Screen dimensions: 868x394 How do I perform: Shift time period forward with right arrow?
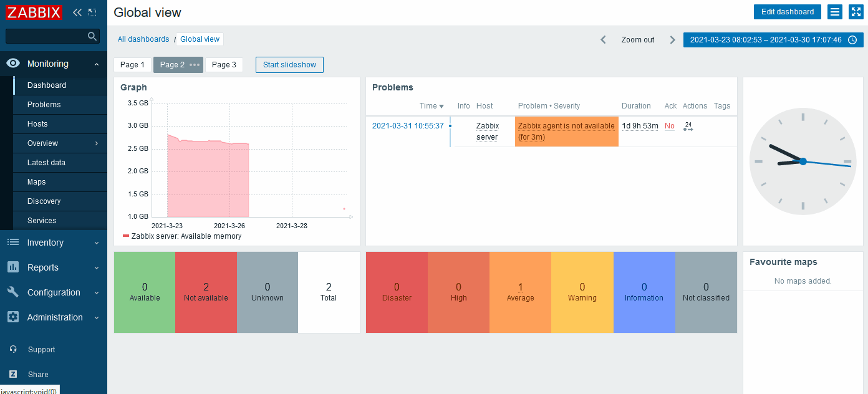pos(672,40)
